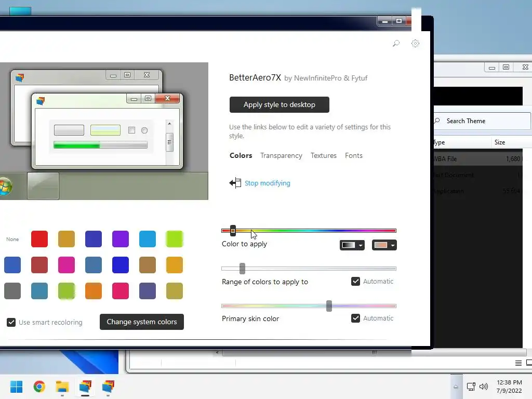Viewport: 532px width, 399px height.
Task: Pick the magenta swatch in second row
Action: (66, 265)
